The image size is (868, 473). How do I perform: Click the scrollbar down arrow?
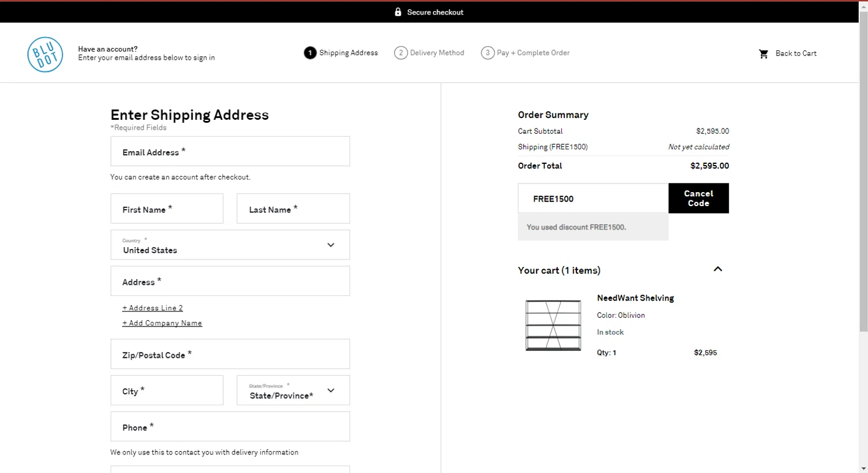[x=863, y=468]
